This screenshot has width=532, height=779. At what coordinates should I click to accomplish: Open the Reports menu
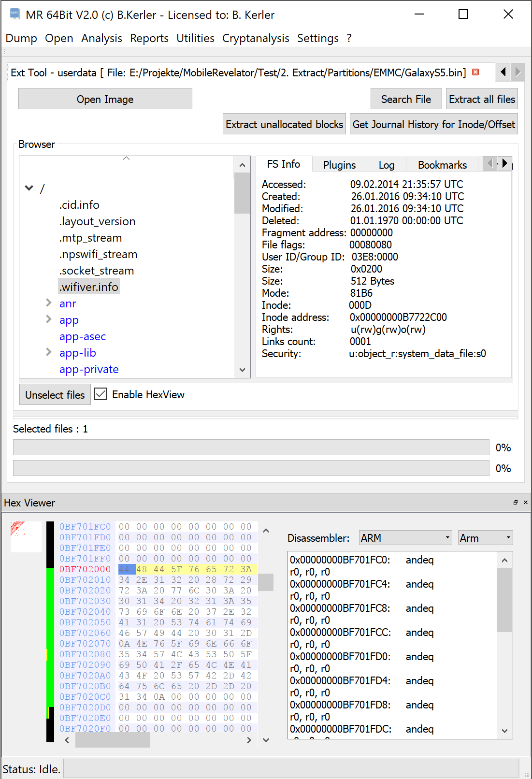coord(149,38)
